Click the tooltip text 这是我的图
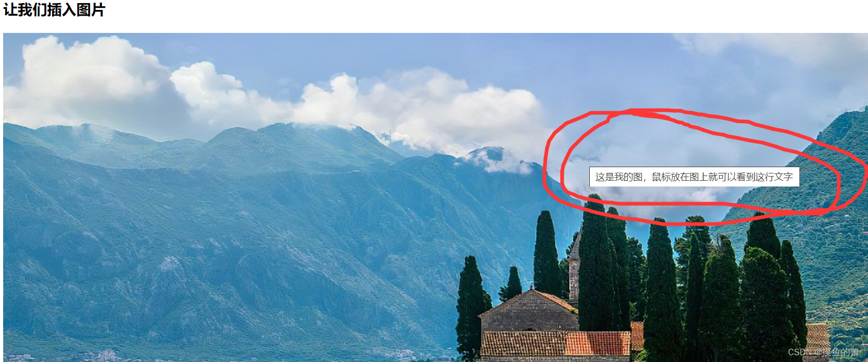868x362 pixels. point(619,177)
